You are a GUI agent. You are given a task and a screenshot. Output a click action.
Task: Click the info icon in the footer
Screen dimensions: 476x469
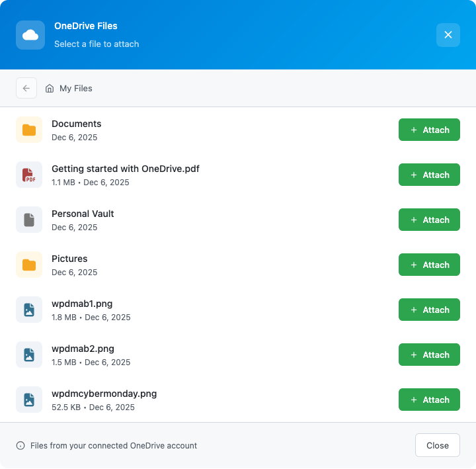(x=20, y=446)
